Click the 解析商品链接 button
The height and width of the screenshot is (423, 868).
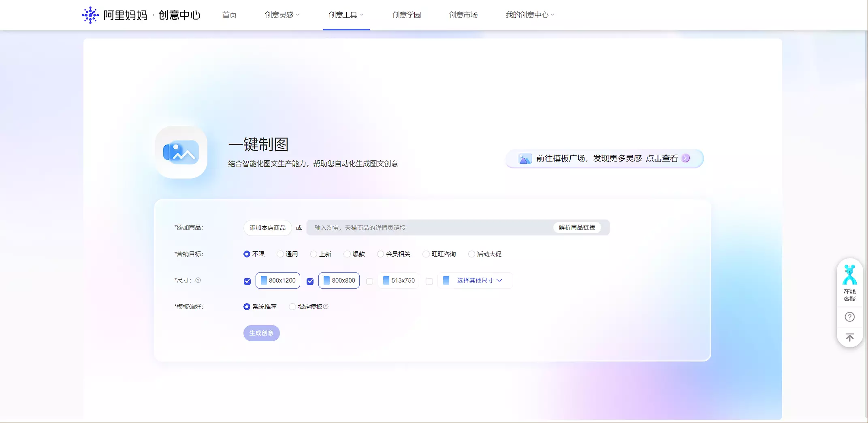click(x=577, y=227)
